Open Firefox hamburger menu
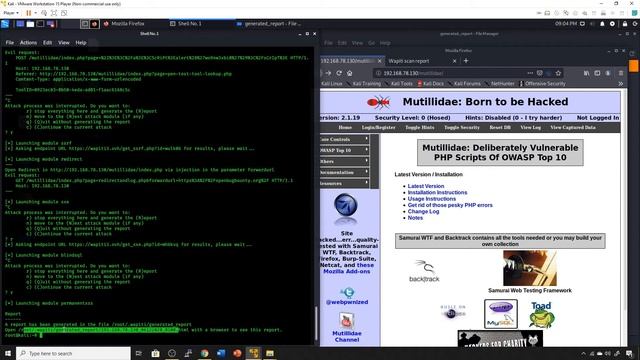Image resolution: width=640 pixels, height=360 pixels. [x=621, y=73]
